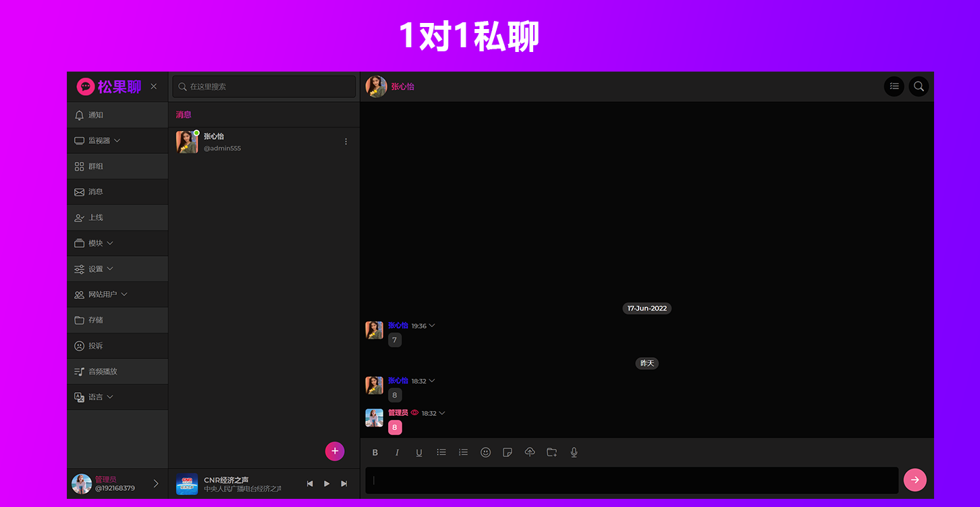The width and height of the screenshot is (980, 507).
Task: Click the sliders icon beside 设置
Action: [79, 269]
